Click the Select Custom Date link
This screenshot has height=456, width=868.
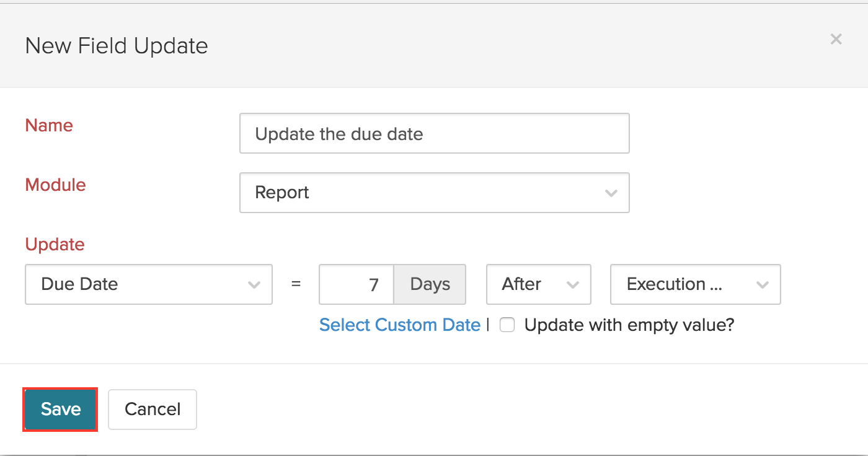click(399, 325)
